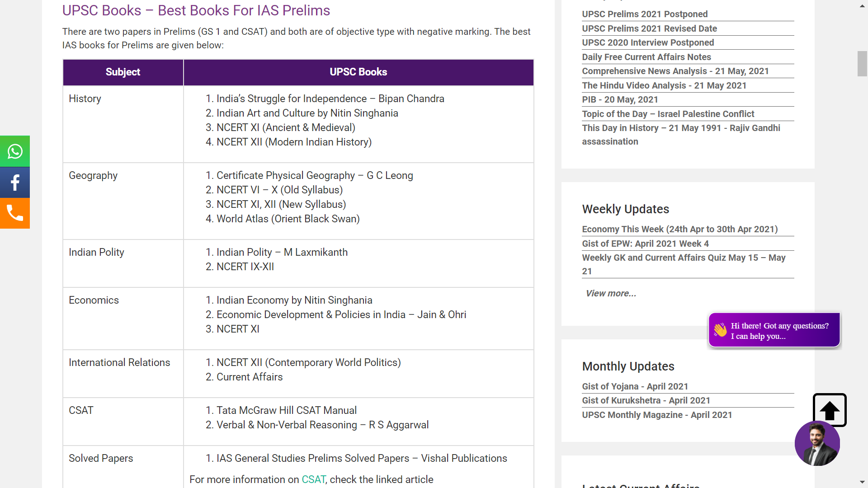Viewport: 868px width, 488px height.
Task: Open Gist of EPW April 2021 Week 4
Action: pos(645,244)
